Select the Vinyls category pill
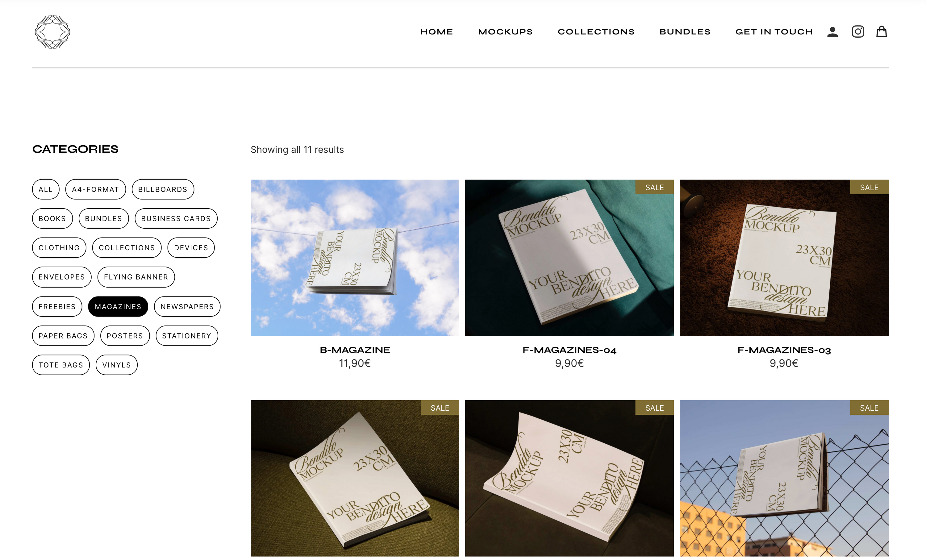This screenshot has width=926, height=560. [116, 365]
